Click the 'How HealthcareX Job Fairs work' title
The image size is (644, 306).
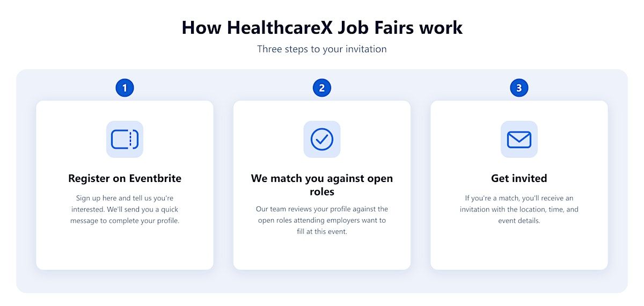pos(322,27)
